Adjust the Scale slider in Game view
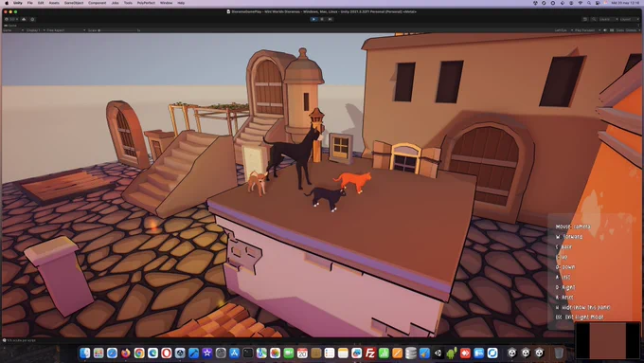The width and height of the screenshot is (644, 363). pos(117,30)
